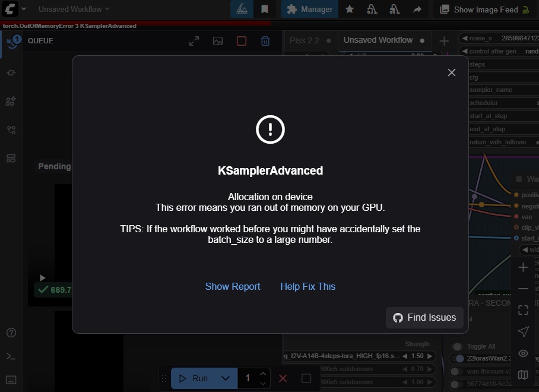This screenshot has height=392, width=539.
Task: Zoom out the canvas with minus
Action: pos(523,289)
